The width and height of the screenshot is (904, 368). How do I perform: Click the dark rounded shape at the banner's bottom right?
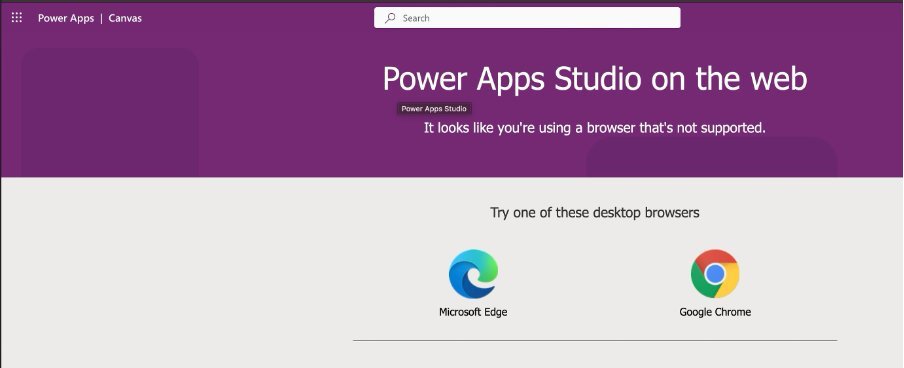pos(711,157)
